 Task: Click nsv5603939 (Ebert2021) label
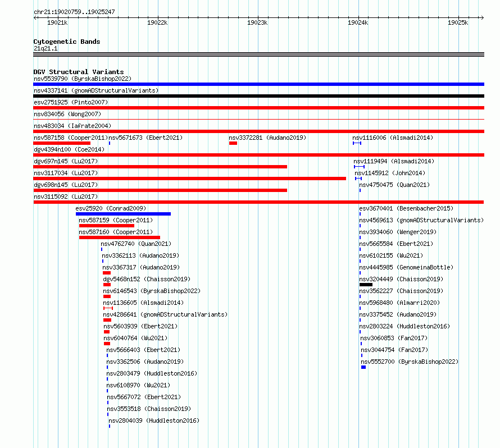pyautogui.click(x=140, y=326)
